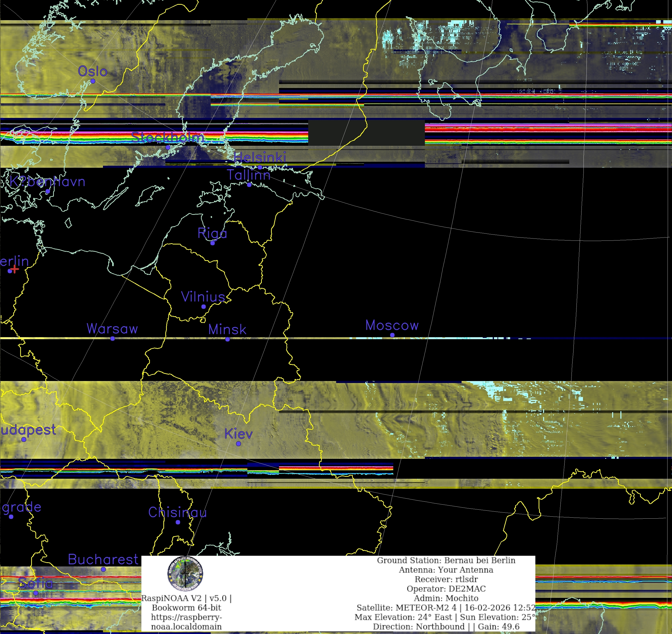Select the Riga city marker dot
Screen dimensions: 672x634
point(212,243)
